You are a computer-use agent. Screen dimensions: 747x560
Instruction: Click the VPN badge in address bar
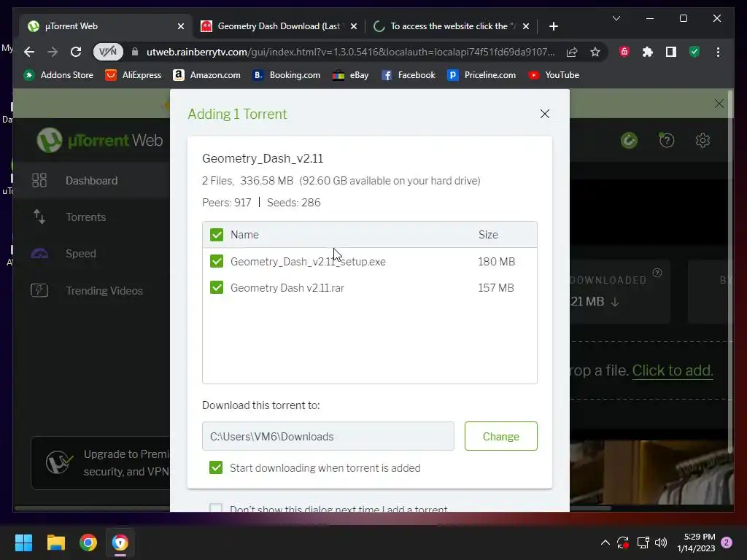(x=108, y=52)
